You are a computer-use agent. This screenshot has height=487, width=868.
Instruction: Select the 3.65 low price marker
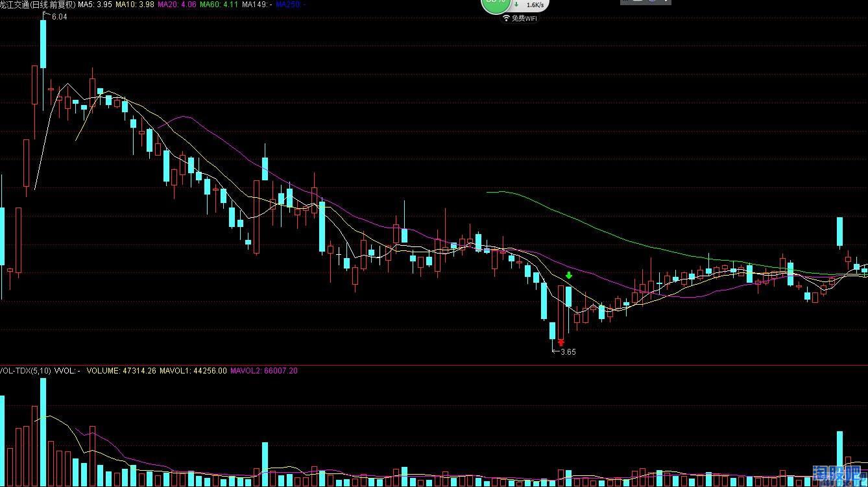[568, 352]
